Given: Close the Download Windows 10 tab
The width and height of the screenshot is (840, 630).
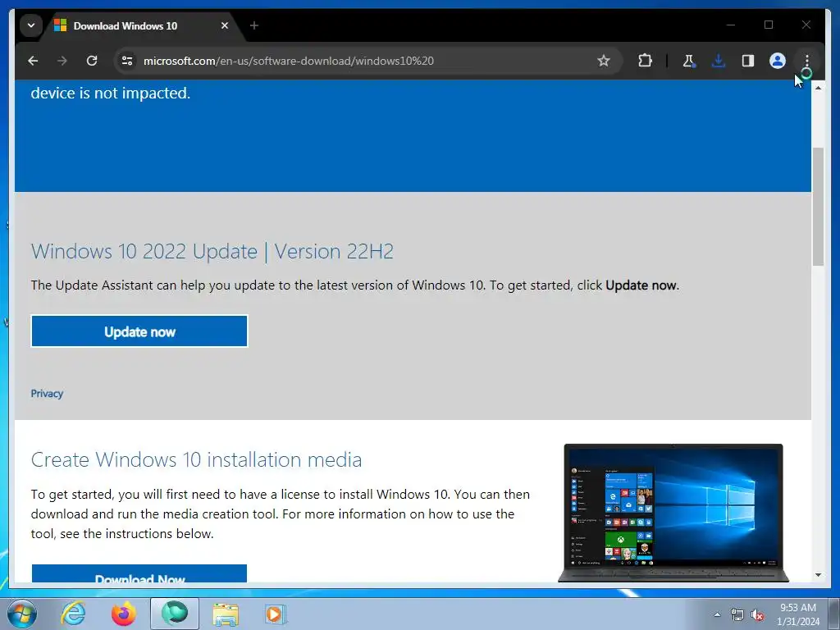Looking at the screenshot, I should click(225, 25).
